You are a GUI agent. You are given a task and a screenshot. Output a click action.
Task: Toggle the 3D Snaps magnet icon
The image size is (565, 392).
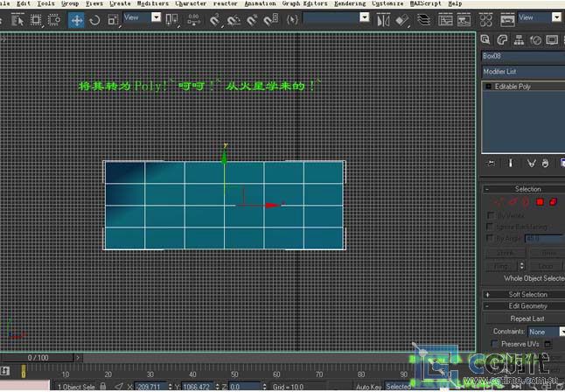click(215, 19)
